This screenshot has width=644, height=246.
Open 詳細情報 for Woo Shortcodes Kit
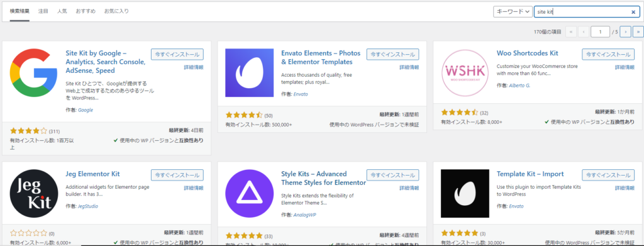[x=625, y=67]
